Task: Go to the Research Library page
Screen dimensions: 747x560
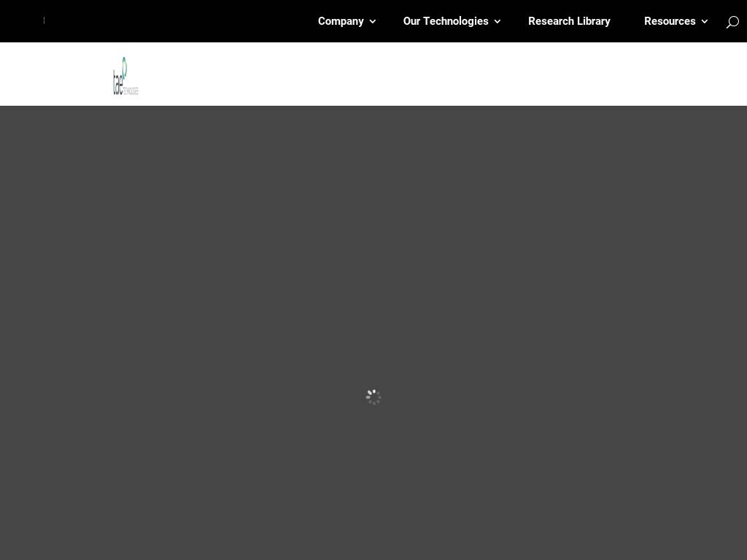Action: (569, 21)
